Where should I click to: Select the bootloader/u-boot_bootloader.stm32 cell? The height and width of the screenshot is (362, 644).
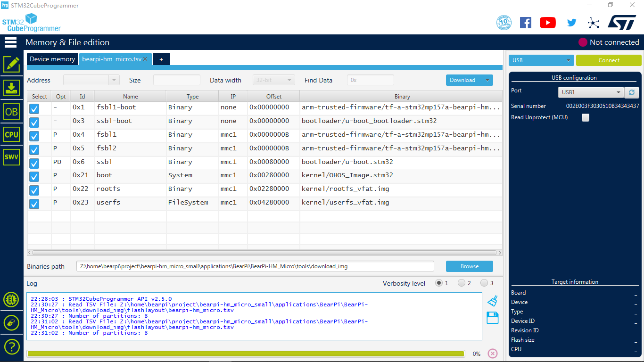(401, 121)
